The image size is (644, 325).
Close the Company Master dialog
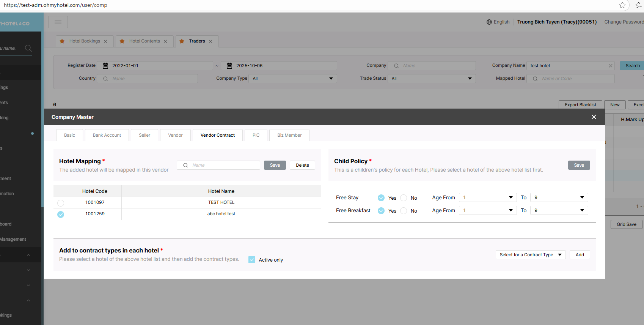594,117
